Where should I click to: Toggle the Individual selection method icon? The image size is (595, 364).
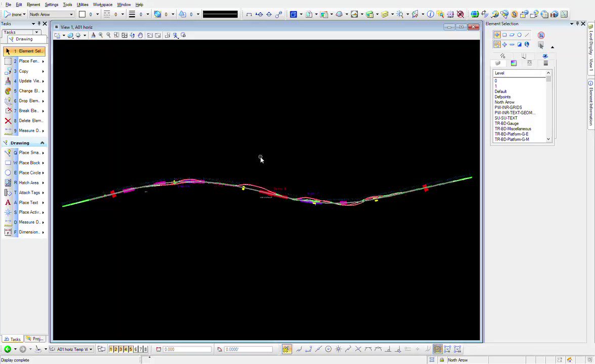pyautogui.click(x=497, y=35)
